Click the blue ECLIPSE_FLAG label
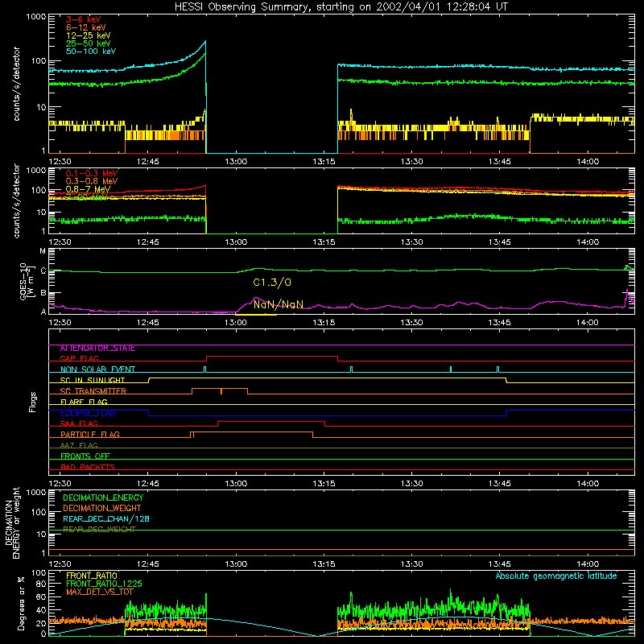Screen dimensions: 644x644 88,413
